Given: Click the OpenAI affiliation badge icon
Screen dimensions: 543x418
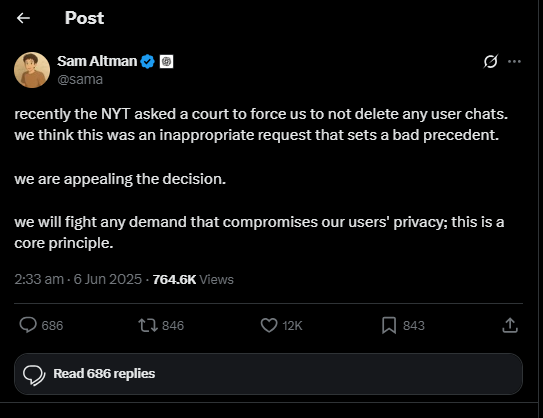Looking at the screenshot, I should click(x=166, y=62).
